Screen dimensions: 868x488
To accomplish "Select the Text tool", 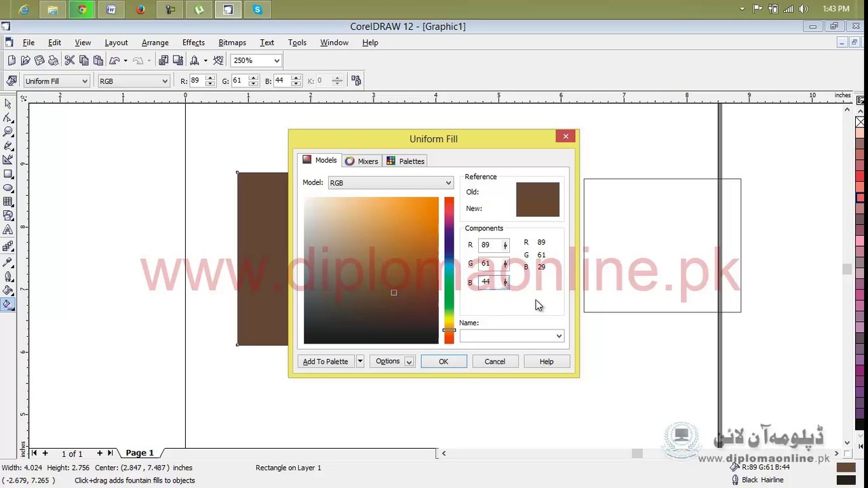I will [x=8, y=230].
